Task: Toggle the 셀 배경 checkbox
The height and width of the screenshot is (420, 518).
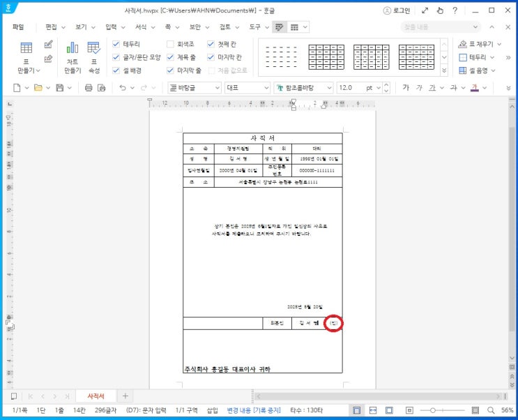Action: [x=116, y=70]
